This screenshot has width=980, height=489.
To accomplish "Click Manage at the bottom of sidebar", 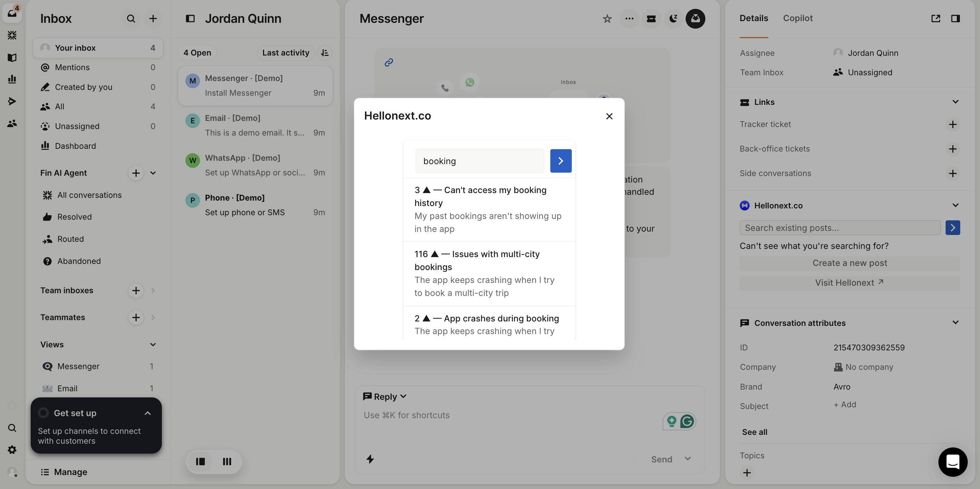I will [64, 472].
